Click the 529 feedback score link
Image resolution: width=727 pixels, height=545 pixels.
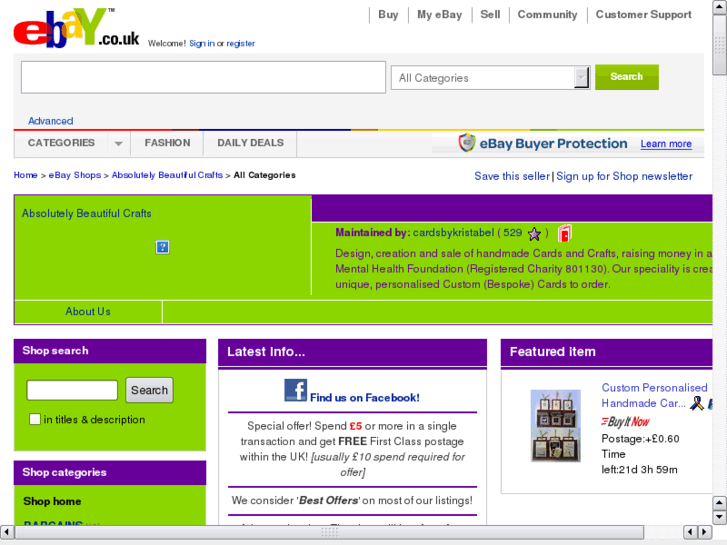[x=512, y=232]
